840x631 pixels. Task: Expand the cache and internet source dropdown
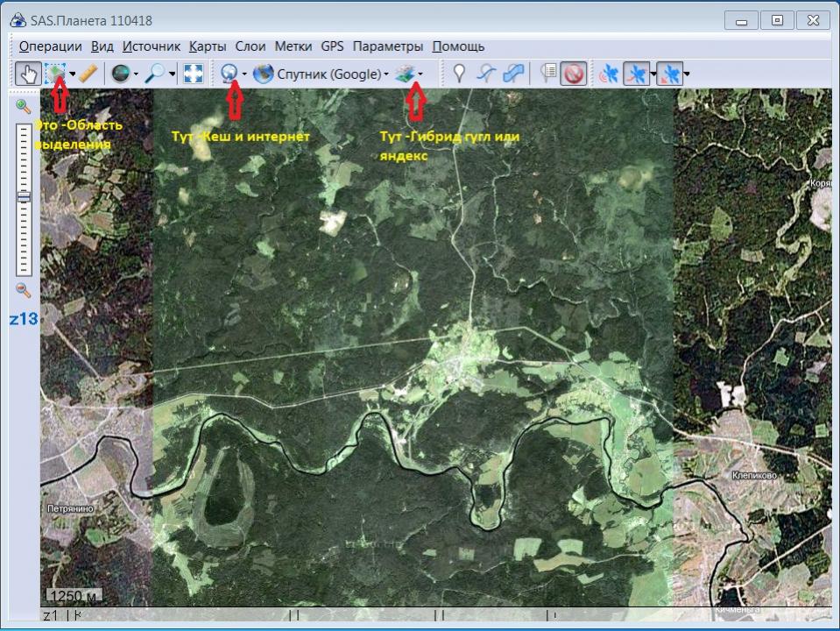(x=244, y=74)
